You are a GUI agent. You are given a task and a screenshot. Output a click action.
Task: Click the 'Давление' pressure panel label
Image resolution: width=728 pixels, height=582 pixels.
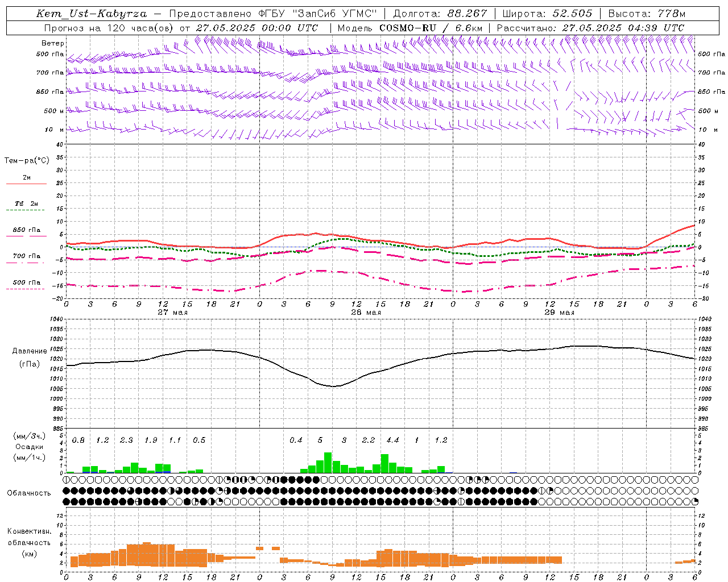coord(30,351)
